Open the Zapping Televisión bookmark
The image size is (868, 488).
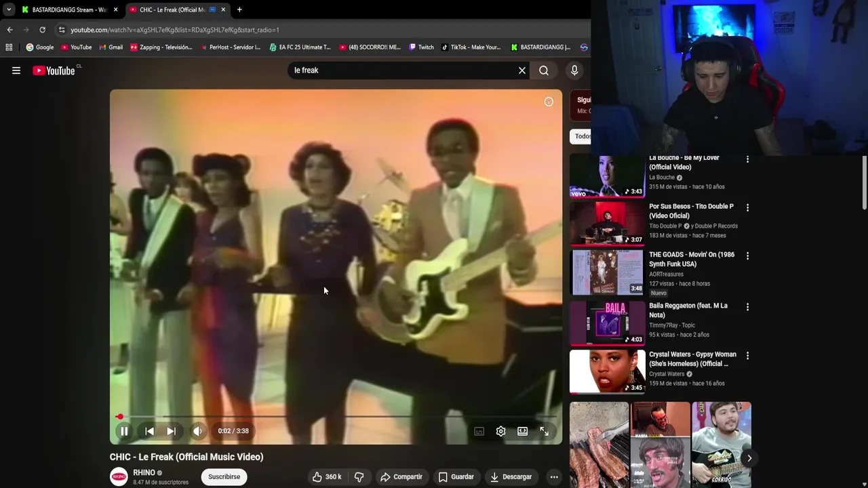click(x=161, y=47)
